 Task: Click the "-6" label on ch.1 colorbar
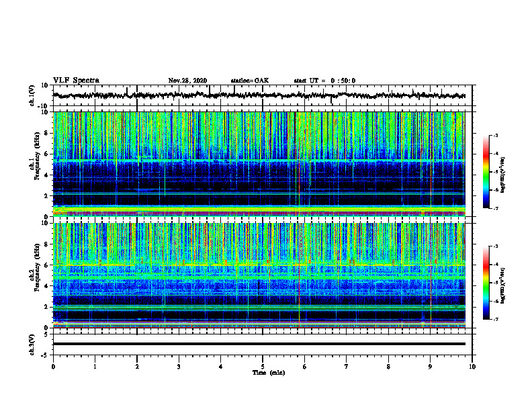tap(495, 190)
